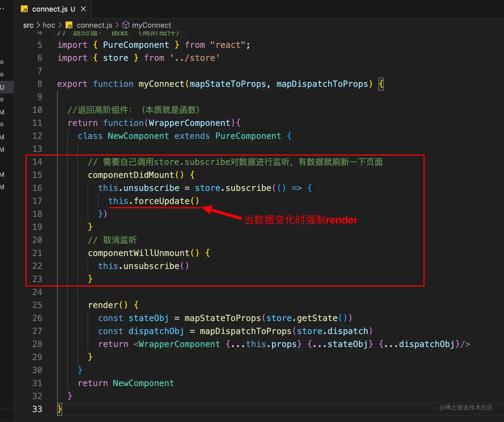504x422 pixels.
Task: Click store.subscribe call on line 16
Action: point(233,188)
